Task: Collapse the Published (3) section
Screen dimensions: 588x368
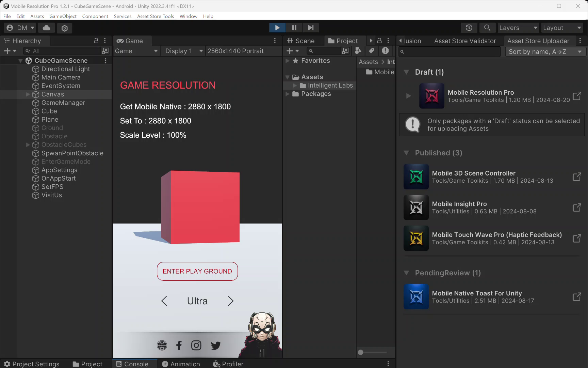Action: click(x=406, y=153)
